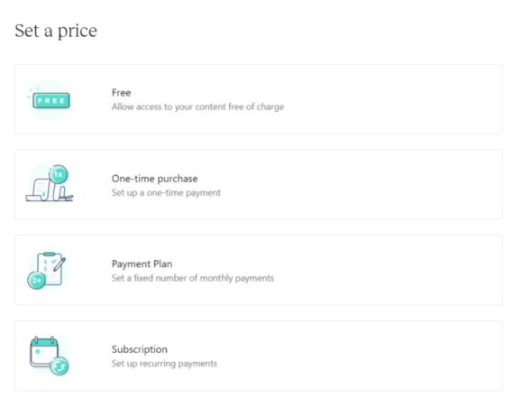
Task: Click empty area of the Free card
Action: click(x=390, y=98)
